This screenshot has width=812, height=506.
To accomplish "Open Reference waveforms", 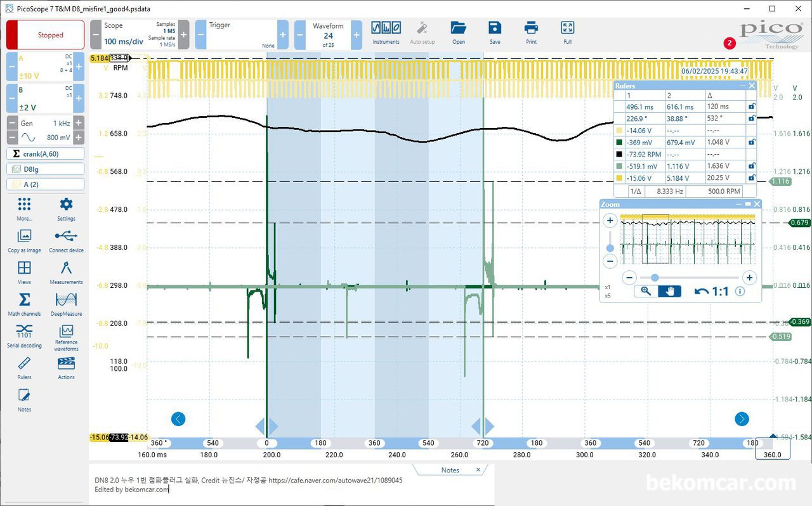I will point(66,338).
